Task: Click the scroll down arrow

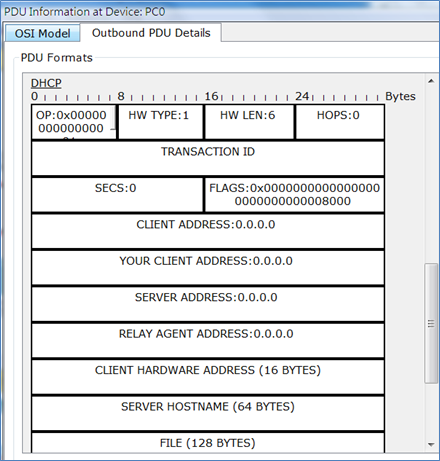Action: pyautogui.click(x=431, y=445)
